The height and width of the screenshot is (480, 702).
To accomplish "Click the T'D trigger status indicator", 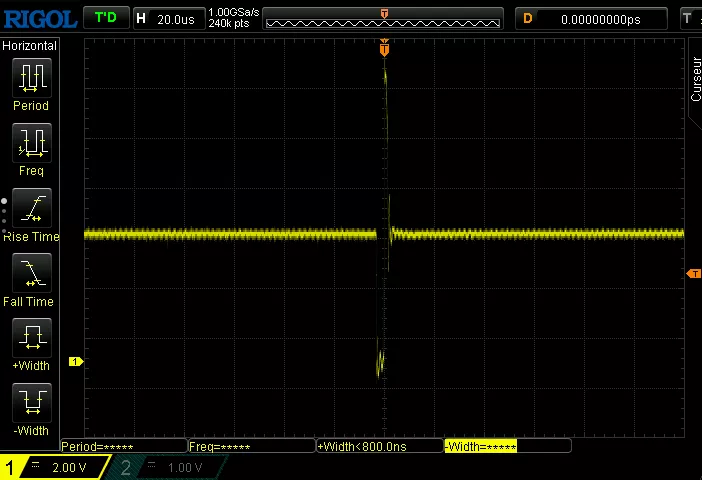I will [x=105, y=18].
